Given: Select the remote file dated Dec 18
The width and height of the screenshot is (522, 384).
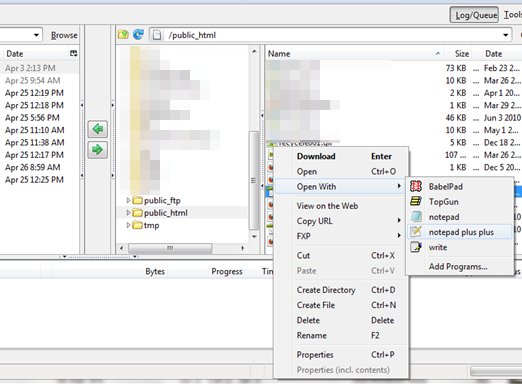Looking at the screenshot, I should point(393,142).
